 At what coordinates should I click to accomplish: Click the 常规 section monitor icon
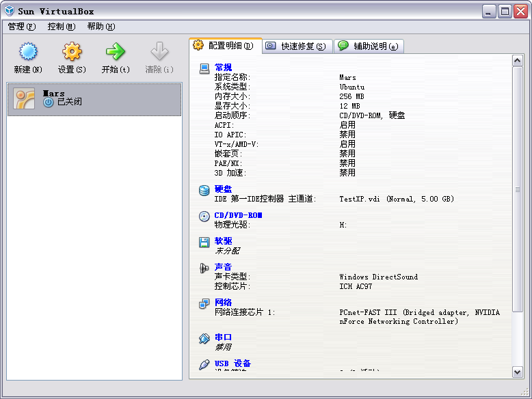click(204, 68)
